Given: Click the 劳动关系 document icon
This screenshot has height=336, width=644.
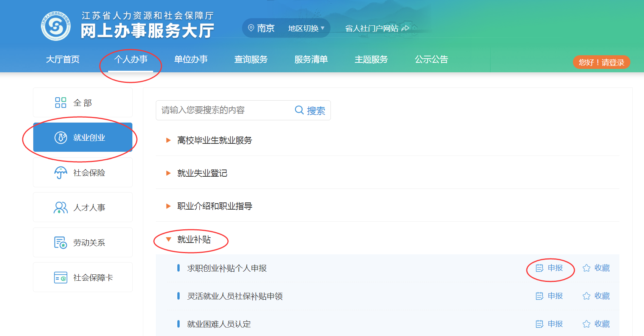Looking at the screenshot, I should (x=61, y=243).
